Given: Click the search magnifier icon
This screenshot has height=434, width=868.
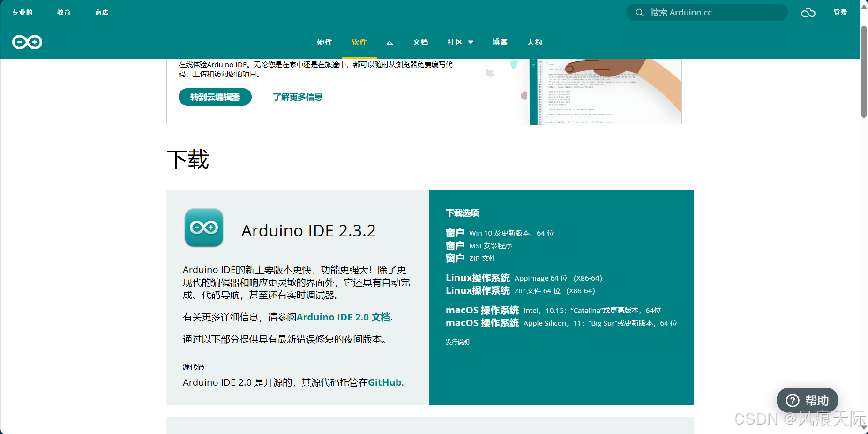Looking at the screenshot, I should tap(639, 13).
